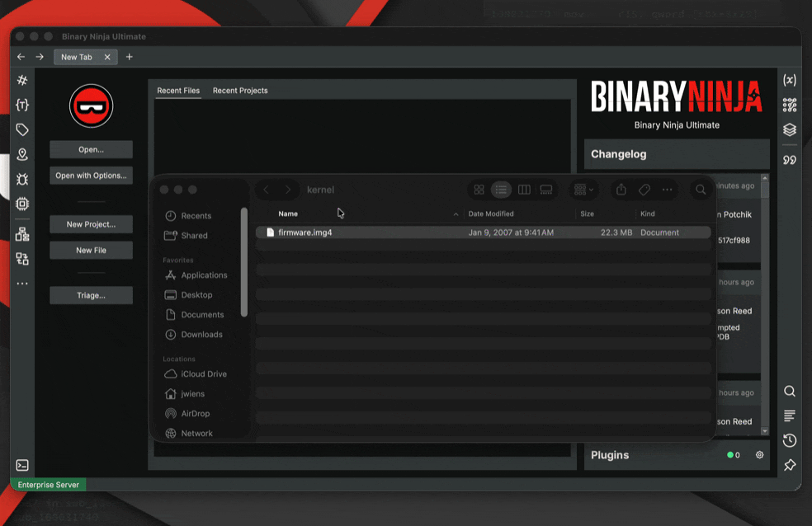Select the firmware.img4 file row

tap(483, 232)
